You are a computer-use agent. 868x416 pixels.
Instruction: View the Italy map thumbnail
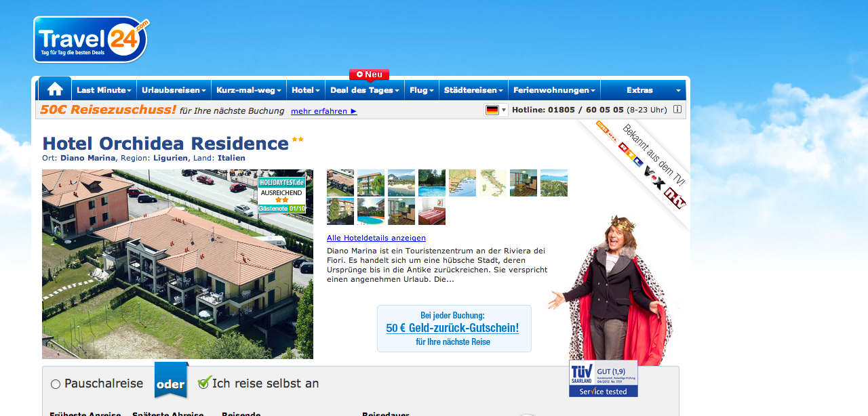[x=493, y=183]
